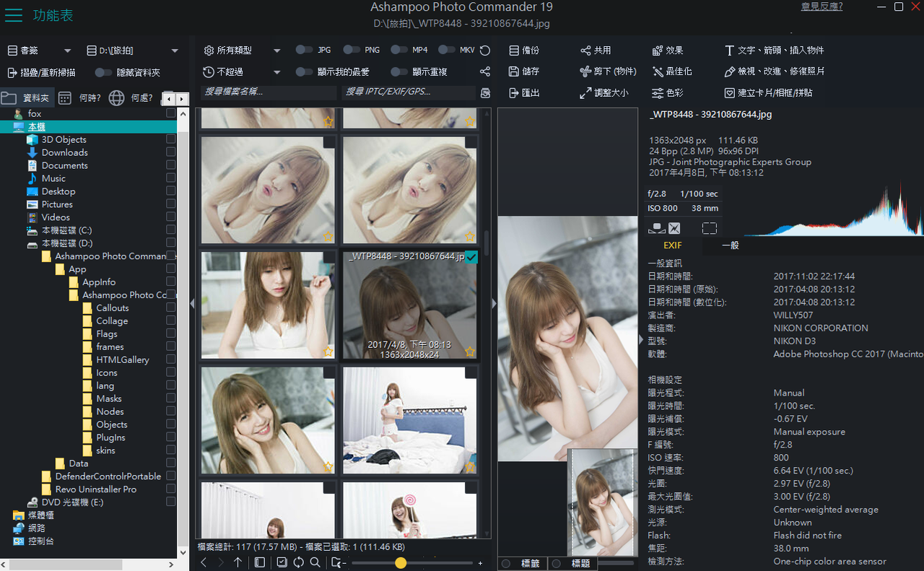Select the 標籤 radio option
The height and width of the screenshot is (571, 924).
point(506,563)
